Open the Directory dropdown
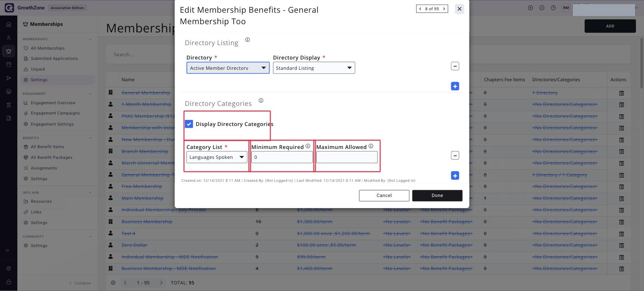This screenshot has width=644, height=291. (228, 68)
